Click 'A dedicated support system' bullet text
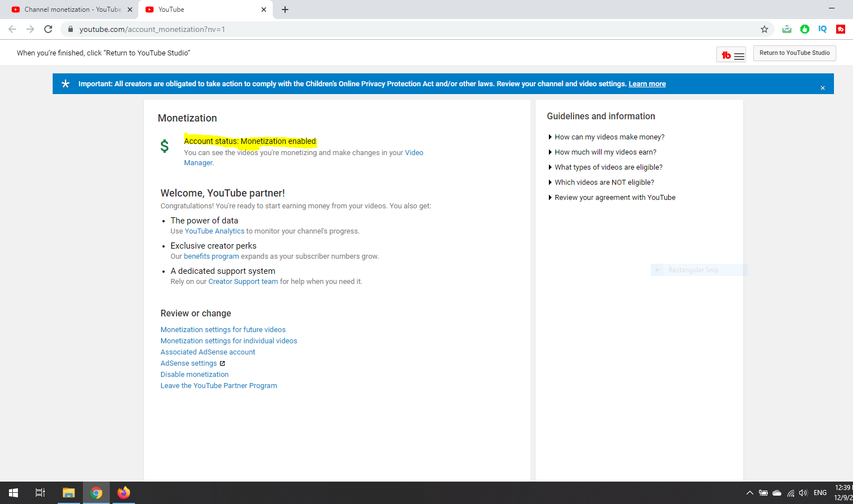 (223, 271)
